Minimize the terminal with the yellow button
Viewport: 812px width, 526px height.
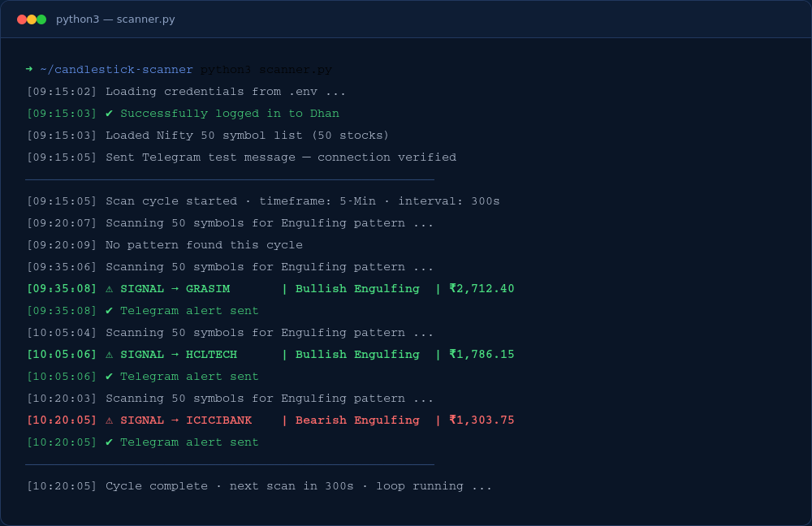(x=32, y=19)
